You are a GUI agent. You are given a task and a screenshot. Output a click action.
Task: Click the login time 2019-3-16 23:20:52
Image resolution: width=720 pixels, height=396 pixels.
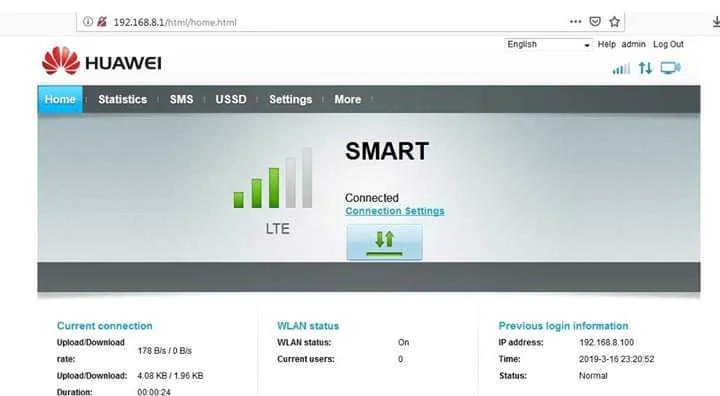point(617,359)
